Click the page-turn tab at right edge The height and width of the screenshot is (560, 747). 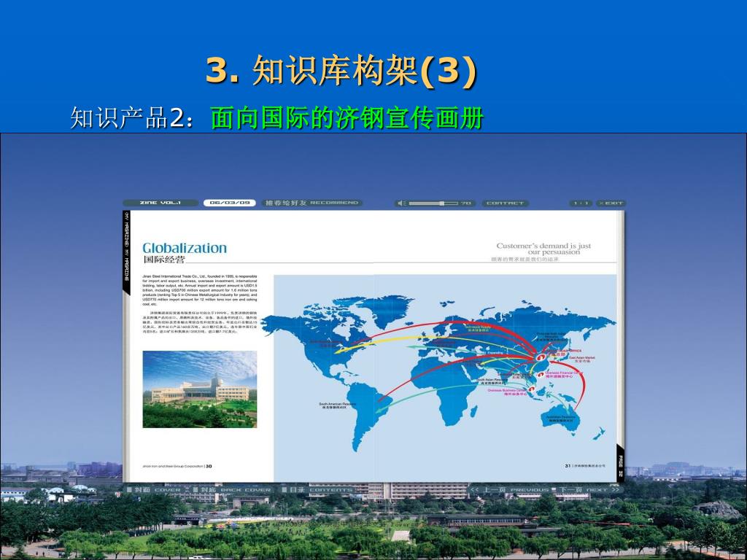tap(620, 462)
